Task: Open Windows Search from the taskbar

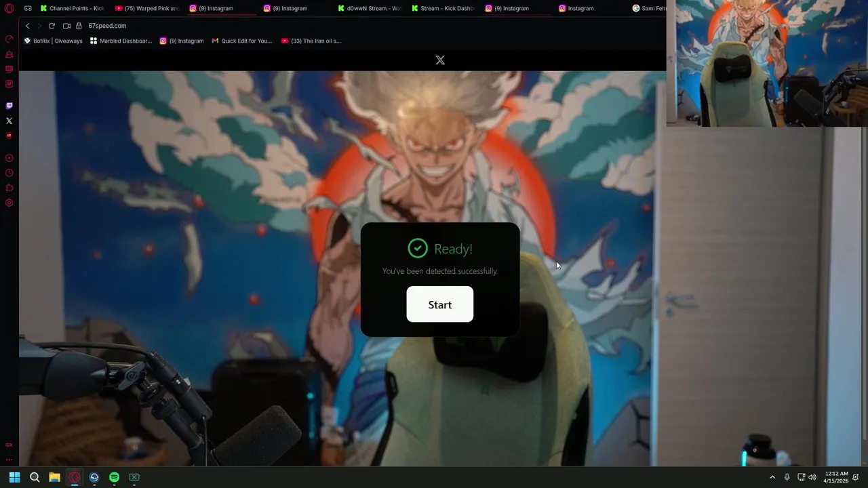Action: click(35, 477)
